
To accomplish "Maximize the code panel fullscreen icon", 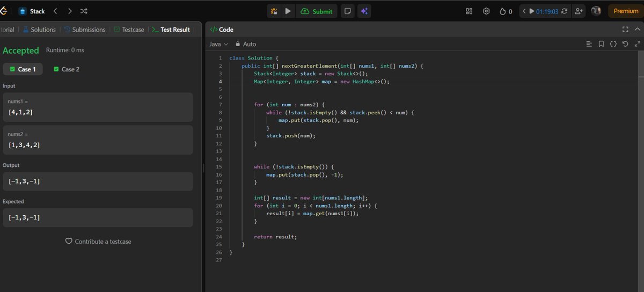I will point(625,30).
